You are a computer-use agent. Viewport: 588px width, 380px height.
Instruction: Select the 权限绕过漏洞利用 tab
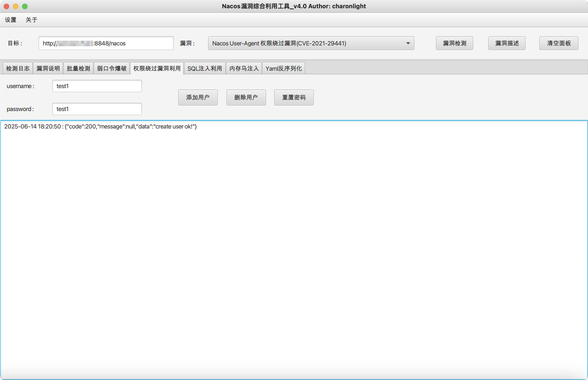point(157,68)
